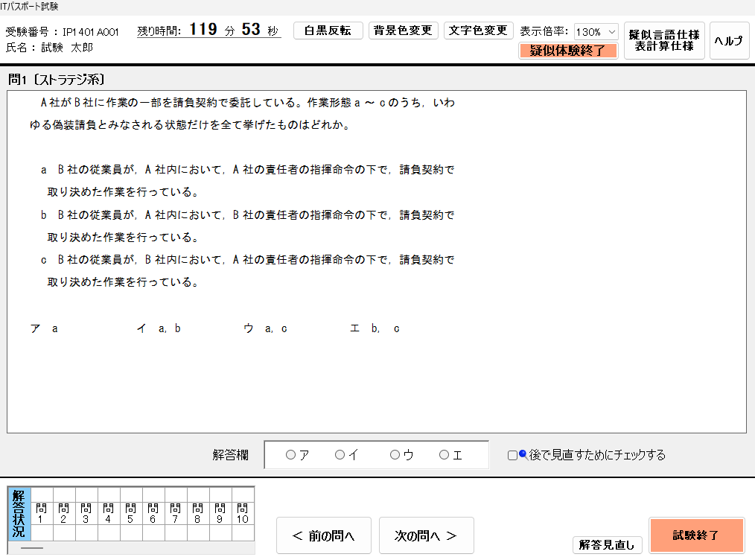Screen dimensions: 755x560
Task: Open 疑似言語仕様 表計算仕様 reference
Action: click(664, 40)
